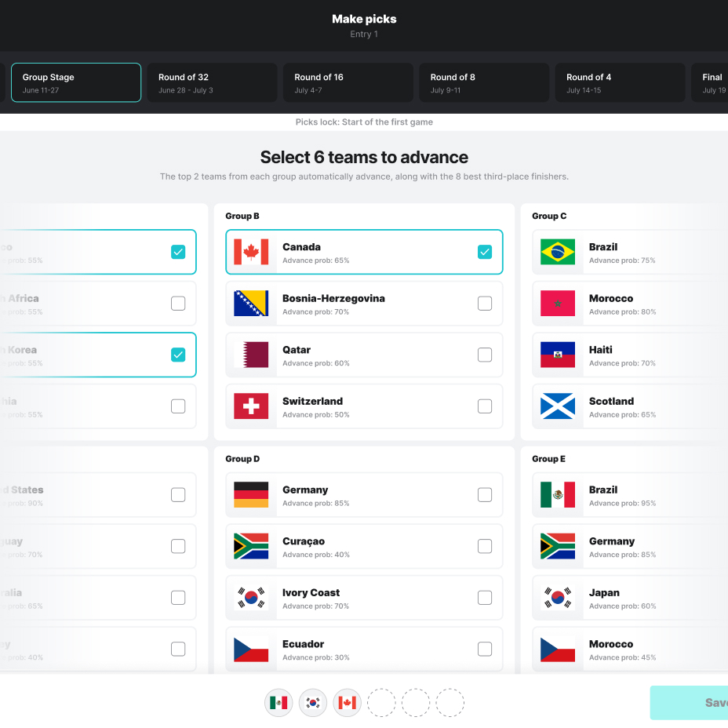Click the first empty dashed pick slot
Image resolution: width=728 pixels, height=728 pixels.
381,703
